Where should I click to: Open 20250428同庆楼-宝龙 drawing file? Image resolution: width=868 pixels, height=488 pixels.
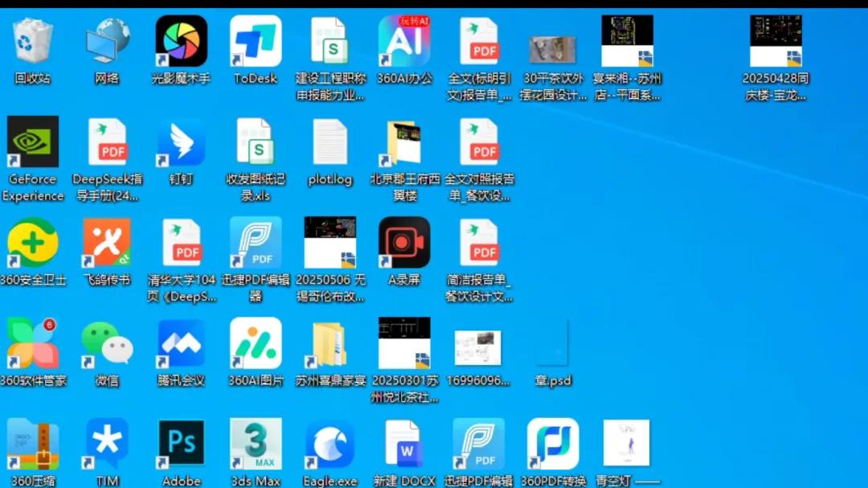(x=776, y=42)
